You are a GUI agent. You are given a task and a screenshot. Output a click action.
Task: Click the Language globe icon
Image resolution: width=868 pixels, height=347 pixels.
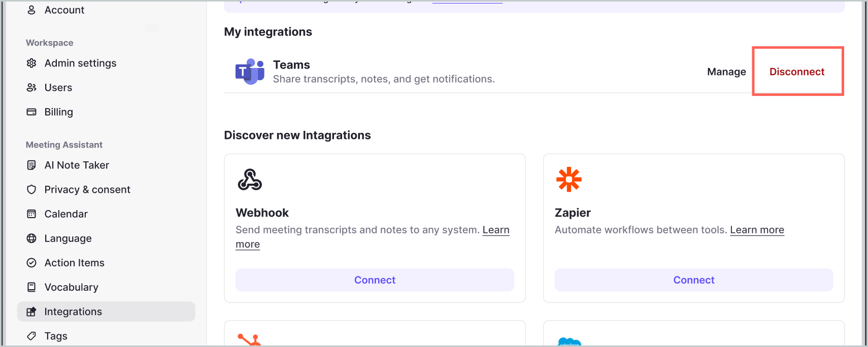[31, 238]
